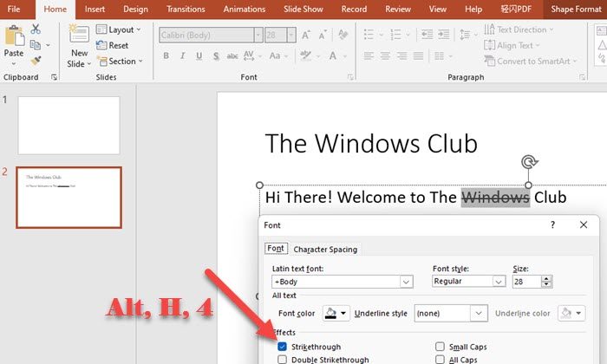The width and height of the screenshot is (607, 364).
Task: Select slide 1 thumbnail
Action: click(69, 126)
